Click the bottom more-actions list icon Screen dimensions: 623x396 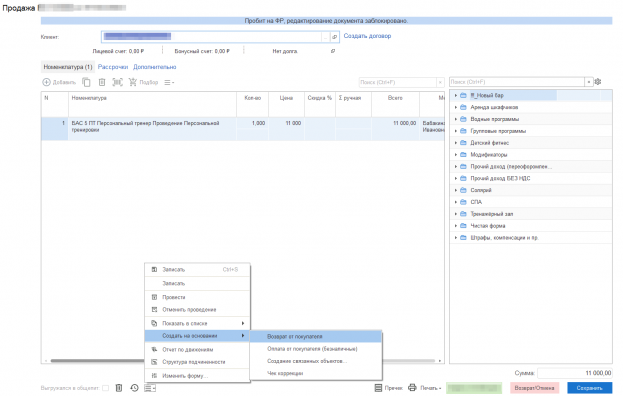[150, 388]
